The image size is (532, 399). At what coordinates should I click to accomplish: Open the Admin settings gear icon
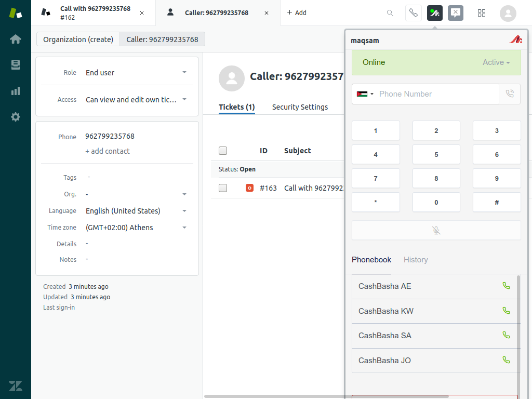(x=16, y=117)
